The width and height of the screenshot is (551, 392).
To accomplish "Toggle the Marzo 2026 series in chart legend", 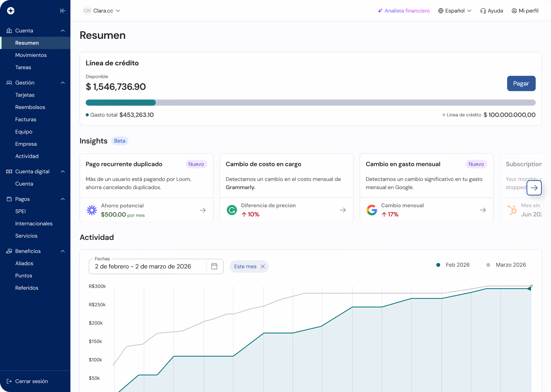I will point(506,265).
